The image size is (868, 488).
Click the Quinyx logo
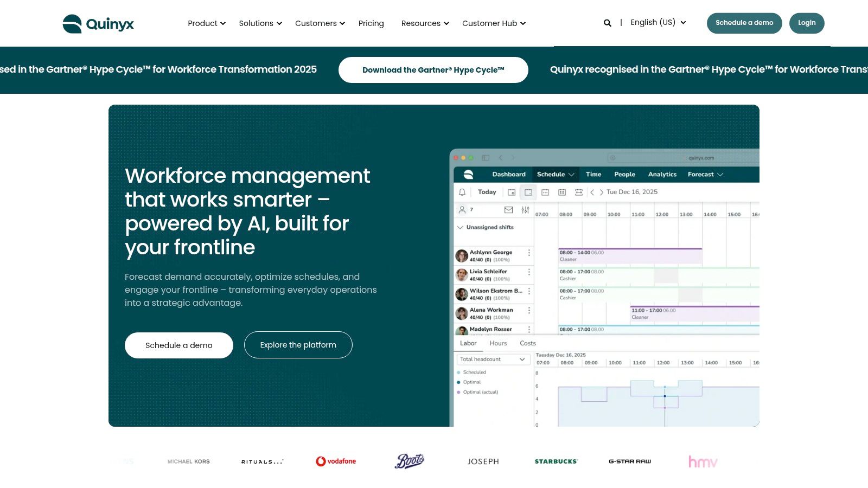pyautogui.click(x=98, y=24)
